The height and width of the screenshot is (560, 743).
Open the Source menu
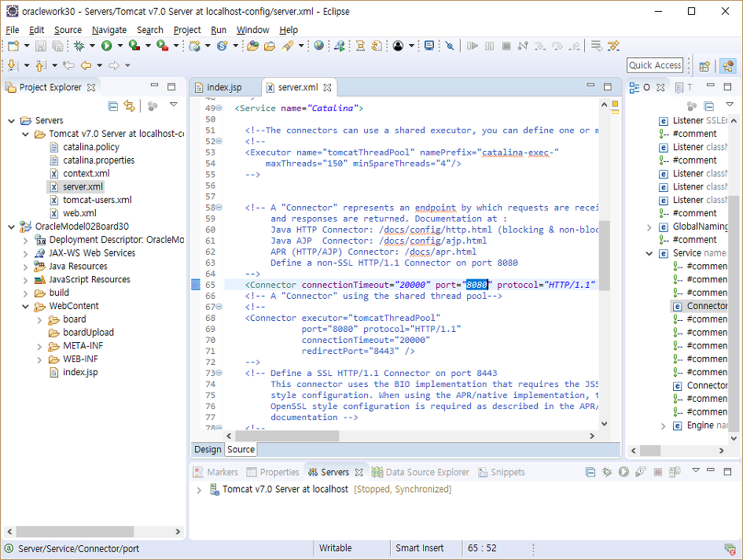68,30
